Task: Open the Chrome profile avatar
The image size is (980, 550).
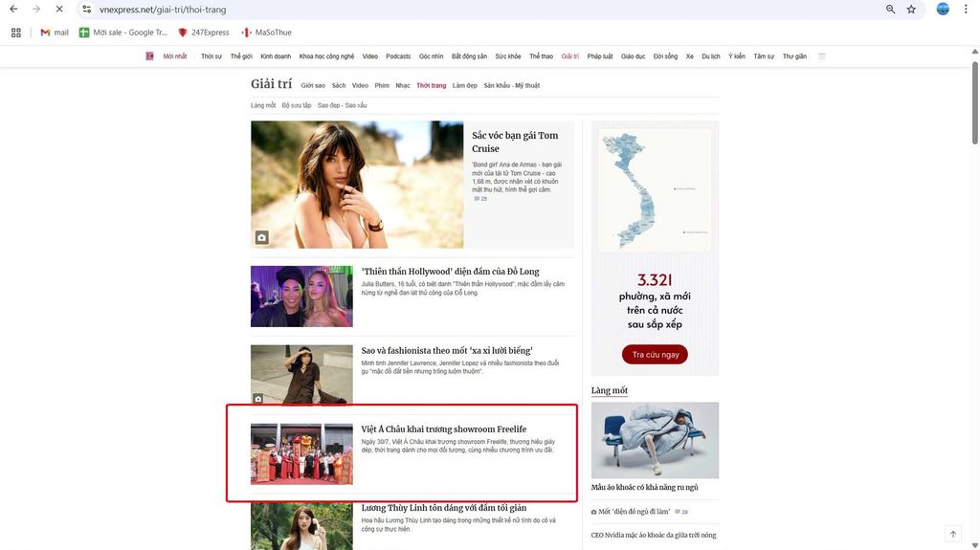Action: pyautogui.click(x=943, y=9)
